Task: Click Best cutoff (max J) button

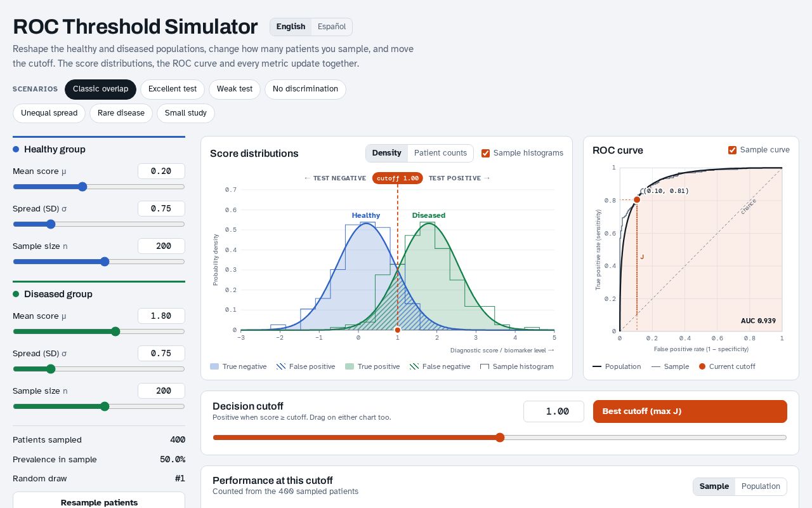Action: click(x=690, y=411)
